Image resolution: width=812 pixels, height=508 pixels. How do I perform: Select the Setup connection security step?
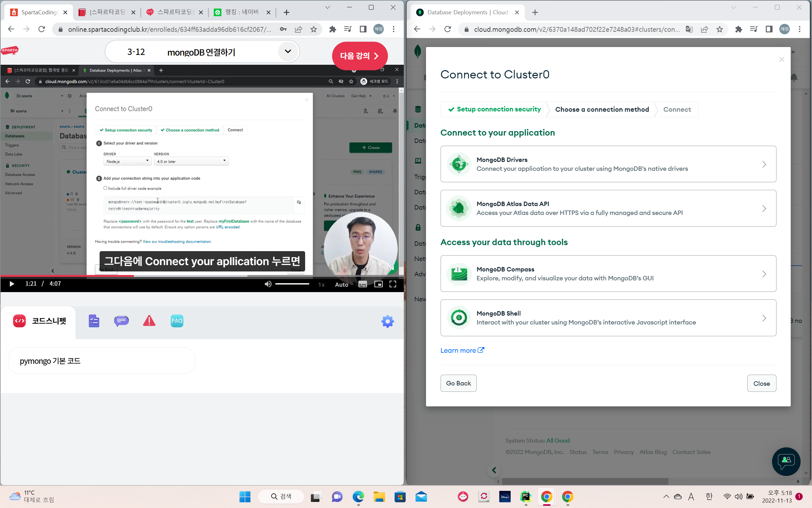click(494, 109)
